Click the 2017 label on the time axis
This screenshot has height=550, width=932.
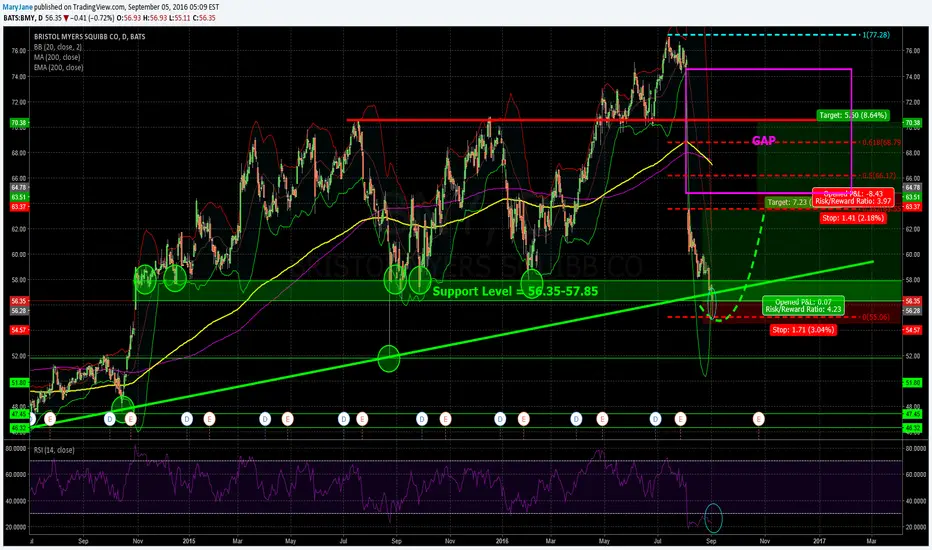tap(819, 541)
